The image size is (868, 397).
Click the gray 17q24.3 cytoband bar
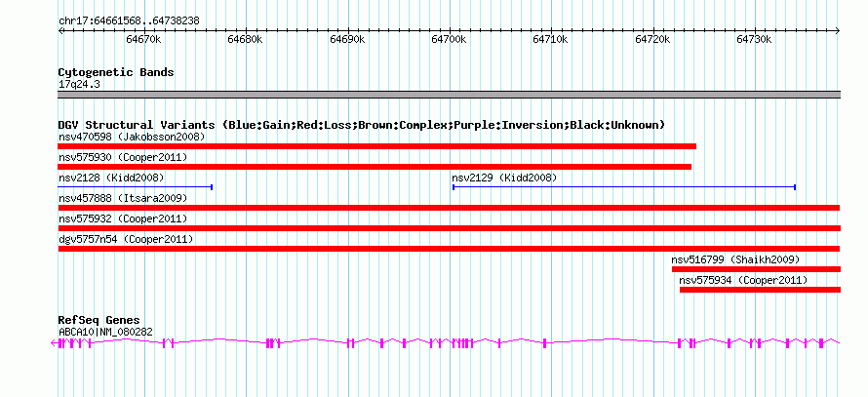coord(449,95)
